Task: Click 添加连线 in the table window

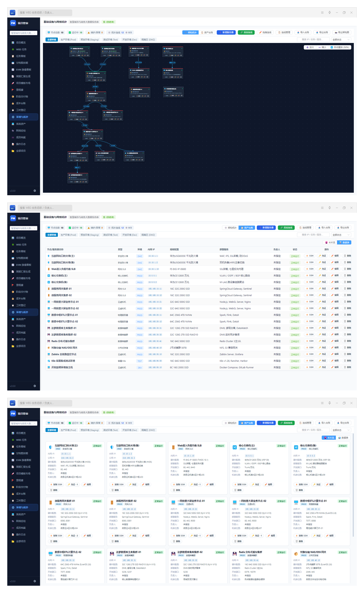Action: (286, 228)
